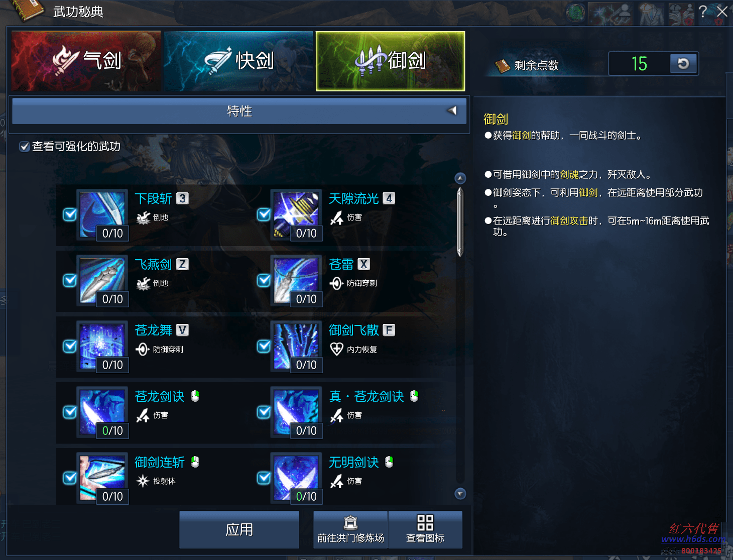Click the 下段斩 skill icon
The width and height of the screenshot is (733, 560).
pyautogui.click(x=102, y=215)
